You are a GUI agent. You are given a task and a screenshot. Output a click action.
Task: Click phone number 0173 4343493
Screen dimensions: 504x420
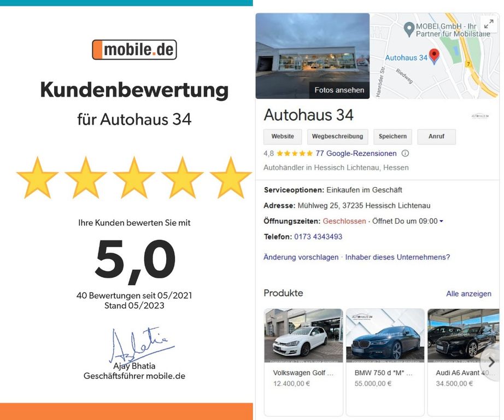point(318,237)
